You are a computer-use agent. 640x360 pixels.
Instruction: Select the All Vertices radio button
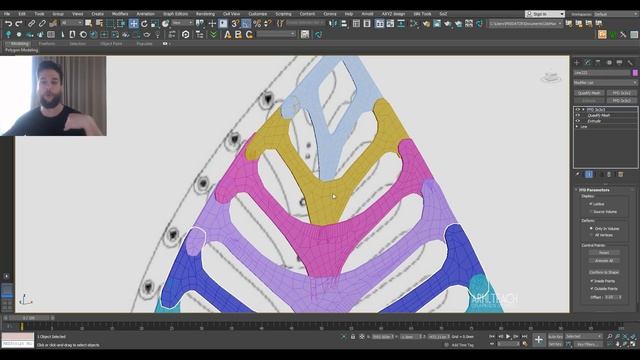point(591,235)
